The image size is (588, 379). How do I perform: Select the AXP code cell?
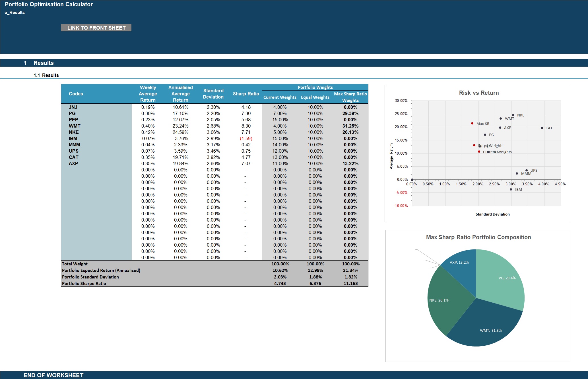(x=96, y=163)
